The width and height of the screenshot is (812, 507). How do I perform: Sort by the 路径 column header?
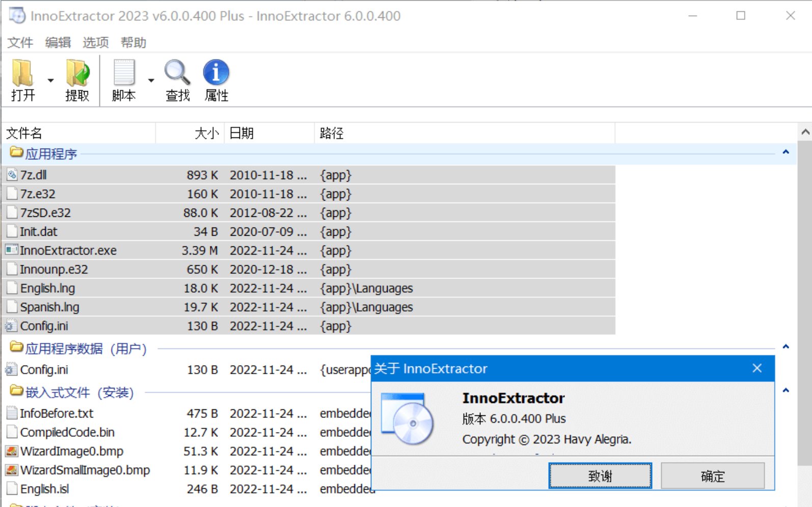pos(465,133)
